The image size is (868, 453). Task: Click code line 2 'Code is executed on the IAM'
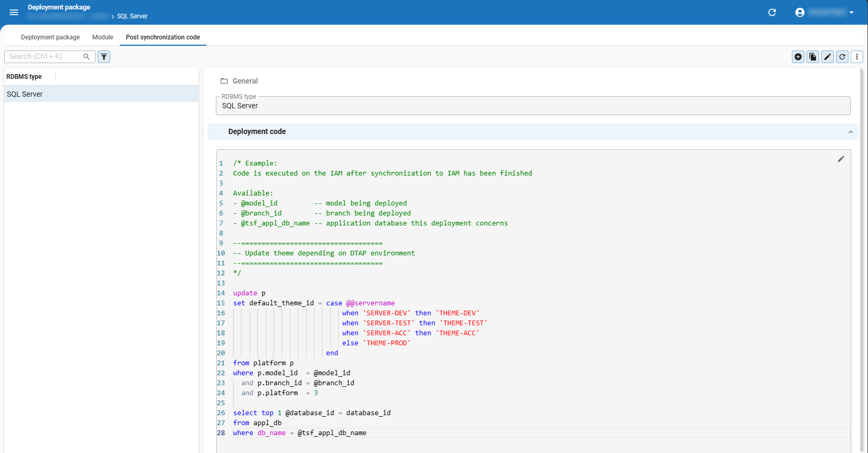[383, 173]
